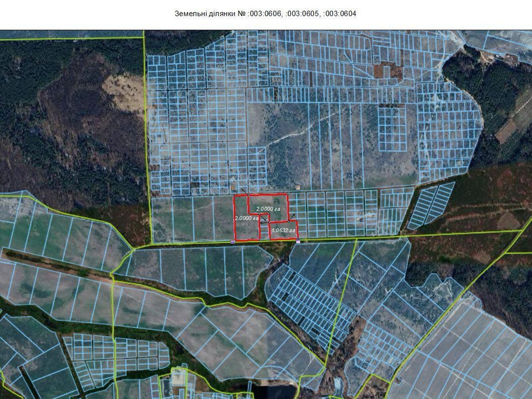Select the left 2.0000 га parcel label

click(247, 218)
